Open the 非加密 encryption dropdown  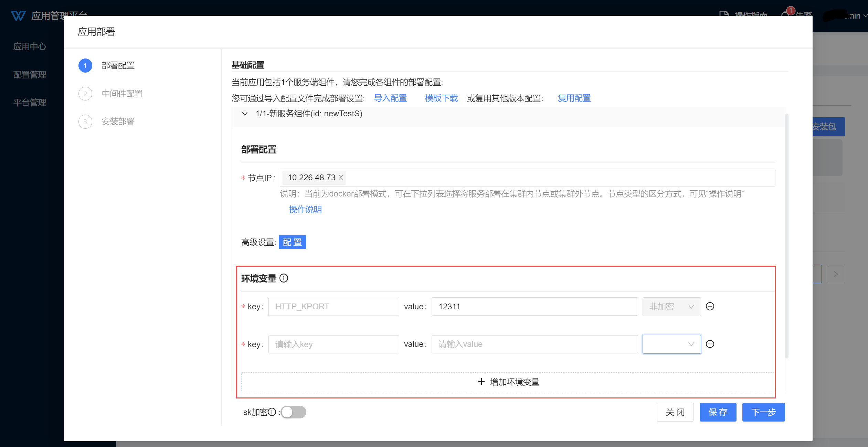click(671, 307)
